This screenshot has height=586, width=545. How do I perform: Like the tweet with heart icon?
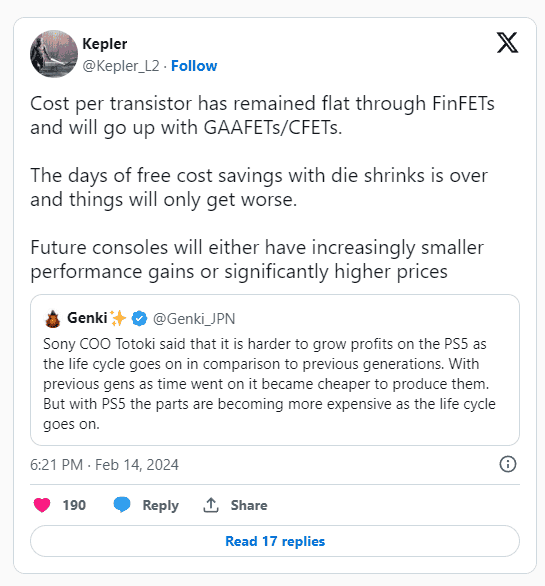[x=42, y=505]
